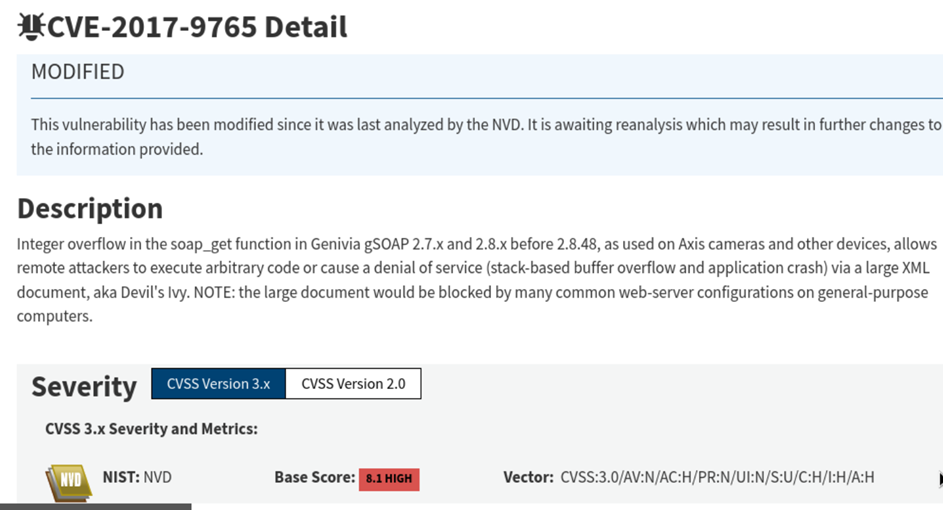Click the Vector label
The width and height of the screenshot is (943, 510).
pyautogui.click(x=528, y=477)
